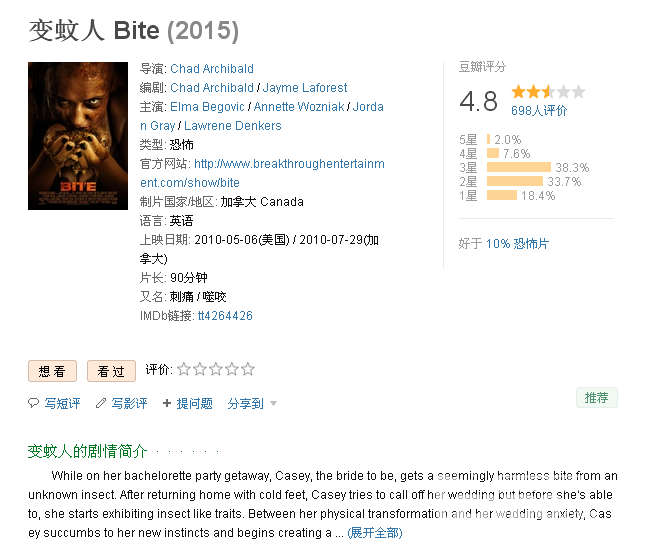This screenshot has width=645, height=560.
Task: Click the pencil 写影评 icon
Action: pos(101,403)
